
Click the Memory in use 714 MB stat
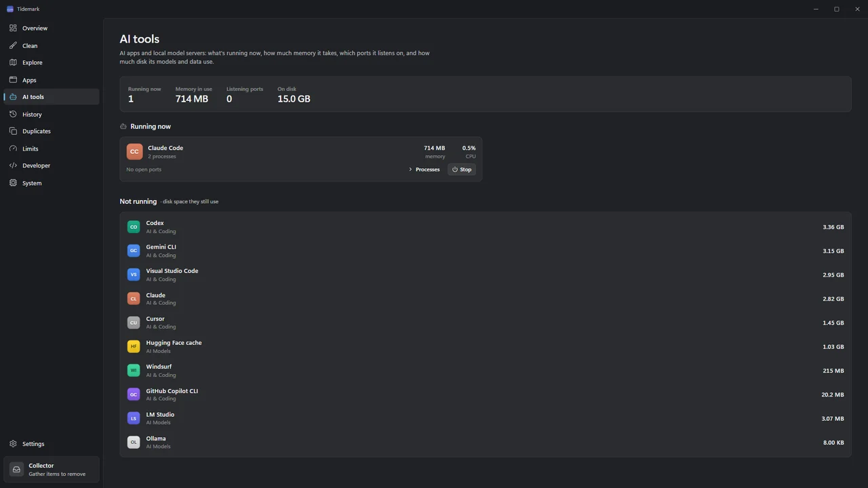coord(193,96)
